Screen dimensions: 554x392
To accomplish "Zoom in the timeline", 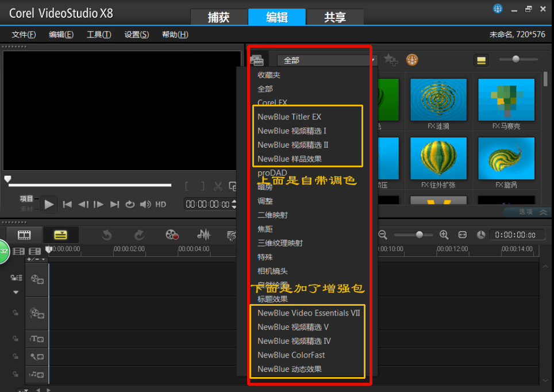I will [x=444, y=235].
